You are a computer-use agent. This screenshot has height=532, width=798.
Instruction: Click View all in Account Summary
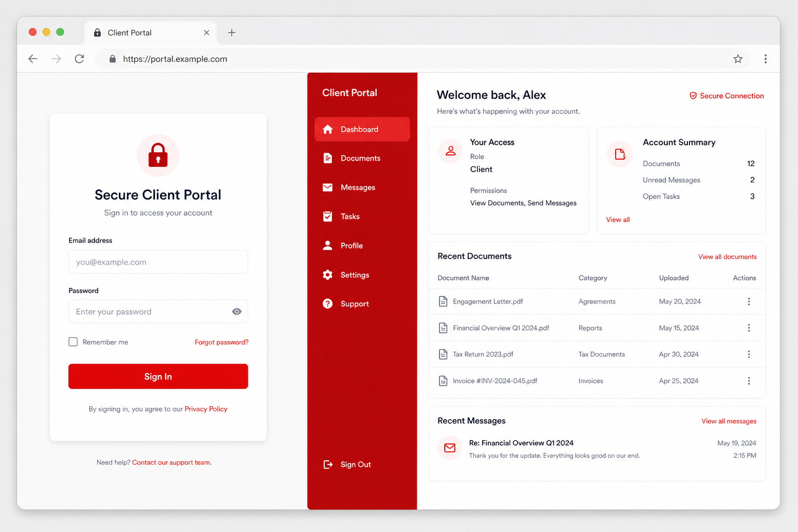[618, 220]
